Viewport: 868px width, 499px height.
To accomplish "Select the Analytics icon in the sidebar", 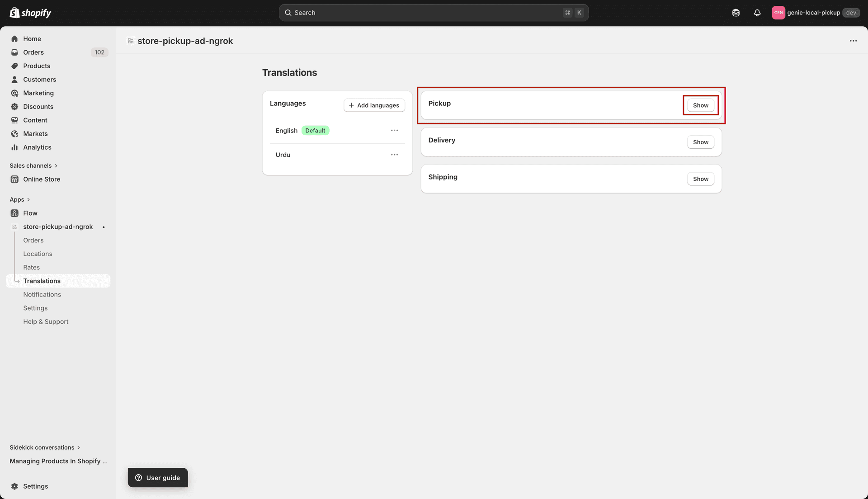I will pyautogui.click(x=14, y=147).
